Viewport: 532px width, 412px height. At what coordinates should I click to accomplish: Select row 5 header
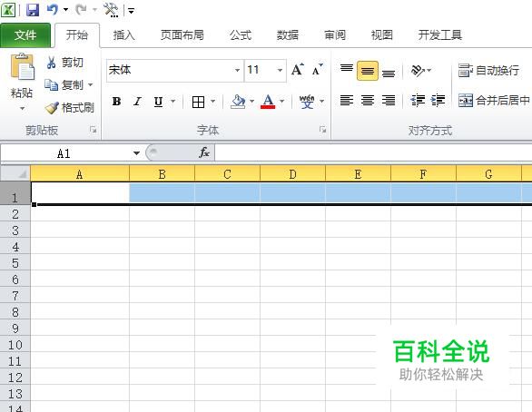click(x=15, y=263)
